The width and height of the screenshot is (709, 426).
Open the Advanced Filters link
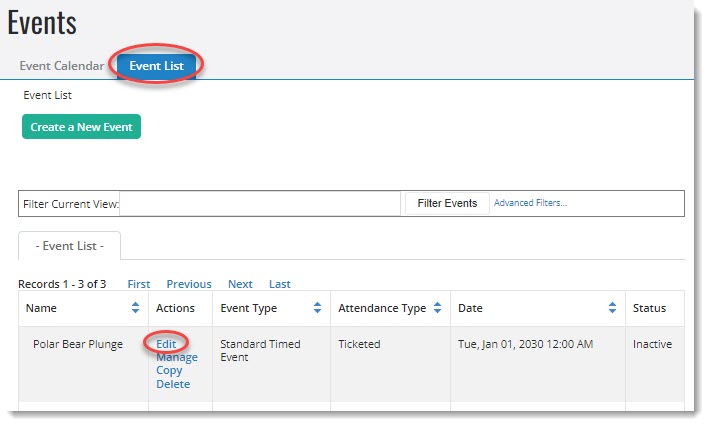point(530,203)
